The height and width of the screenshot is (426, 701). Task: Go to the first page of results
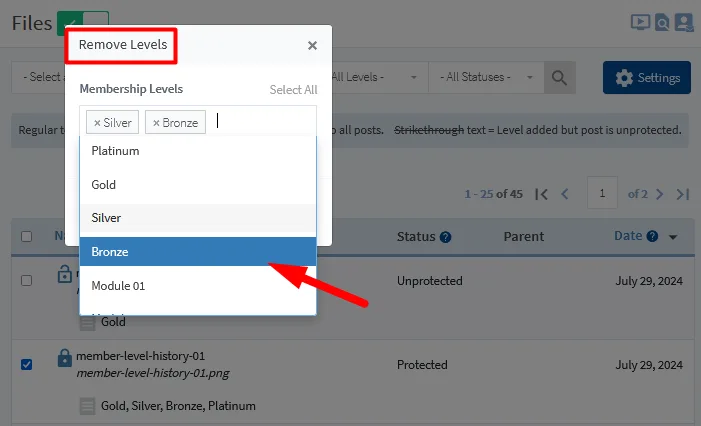[x=541, y=194]
